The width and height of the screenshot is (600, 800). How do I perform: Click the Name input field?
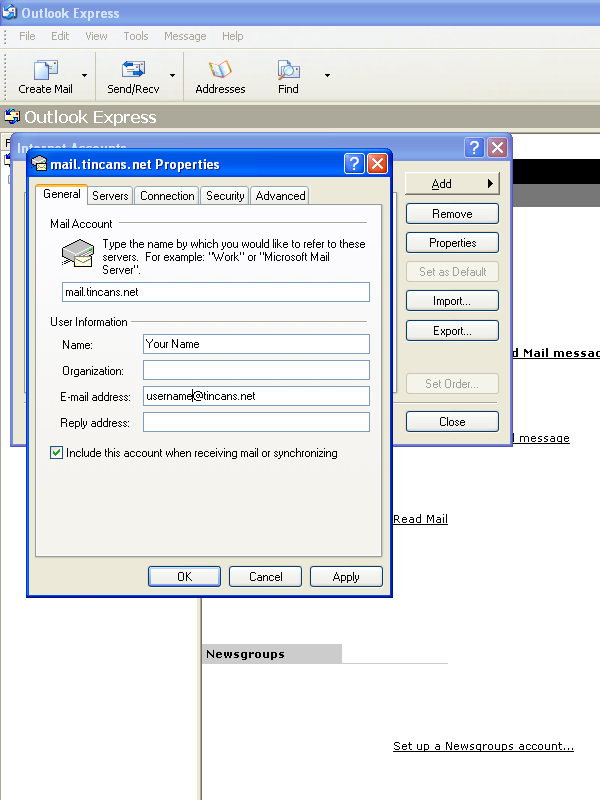[256, 344]
